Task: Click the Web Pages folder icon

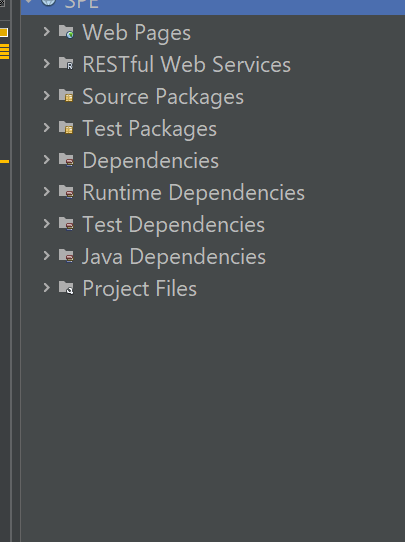Action: pos(66,32)
